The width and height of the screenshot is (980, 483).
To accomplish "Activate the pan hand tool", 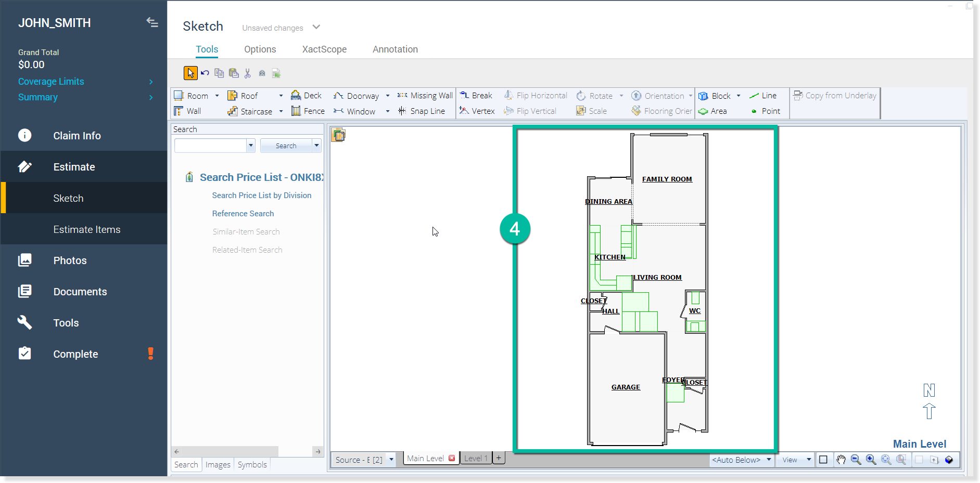I will click(x=841, y=460).
